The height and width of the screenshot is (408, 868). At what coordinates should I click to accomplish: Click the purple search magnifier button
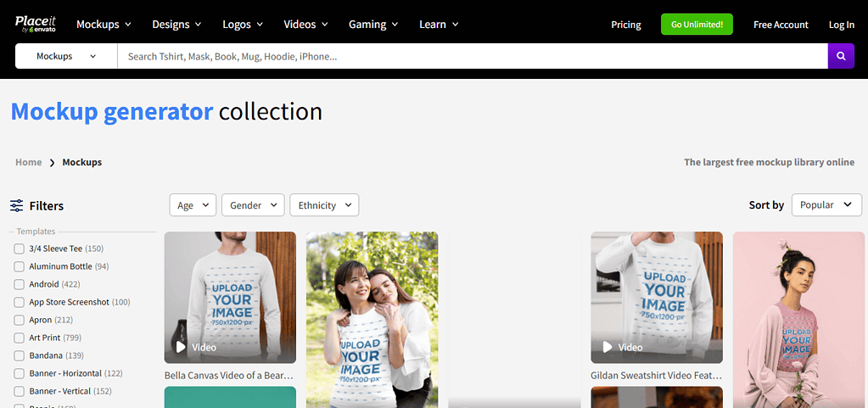(x=841, y=57)
